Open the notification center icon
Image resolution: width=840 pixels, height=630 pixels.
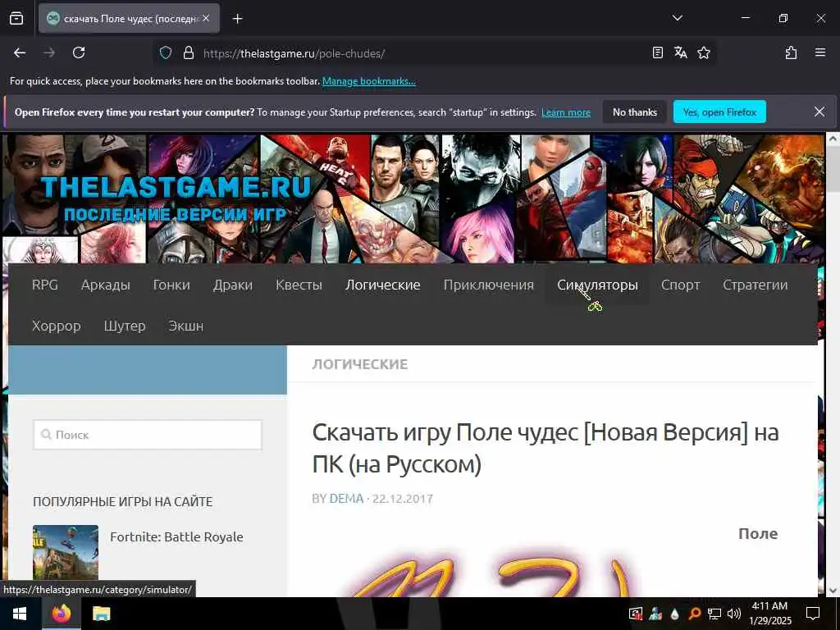click(x=813, y=614)
